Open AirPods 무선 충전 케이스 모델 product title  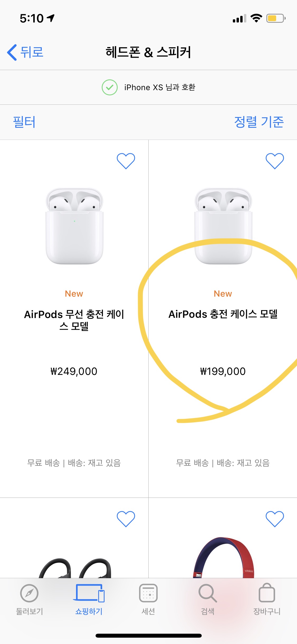(74, 320)
